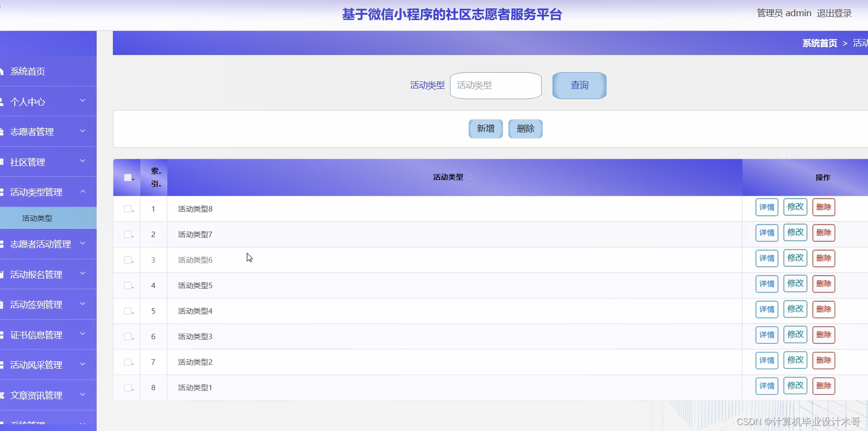Expand the 个人中心 sidebar chevron
The width and height of the screenshot is (868, 431).
[83, 101]
